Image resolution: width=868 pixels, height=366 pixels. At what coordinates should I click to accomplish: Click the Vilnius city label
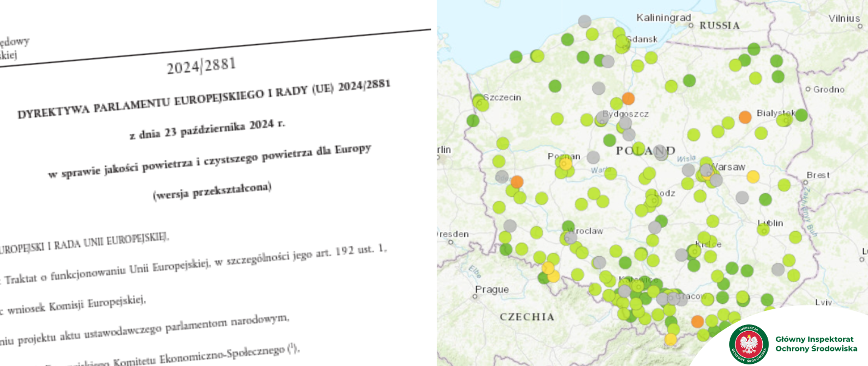(x=844, y=19)
